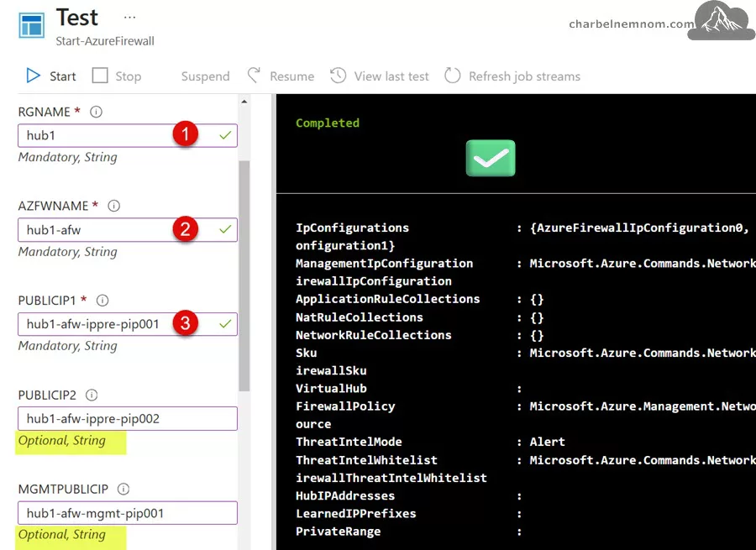The height and width of the screenshot is (550, 756).
Task: Click the Stop button label
Action: [129, 76]
